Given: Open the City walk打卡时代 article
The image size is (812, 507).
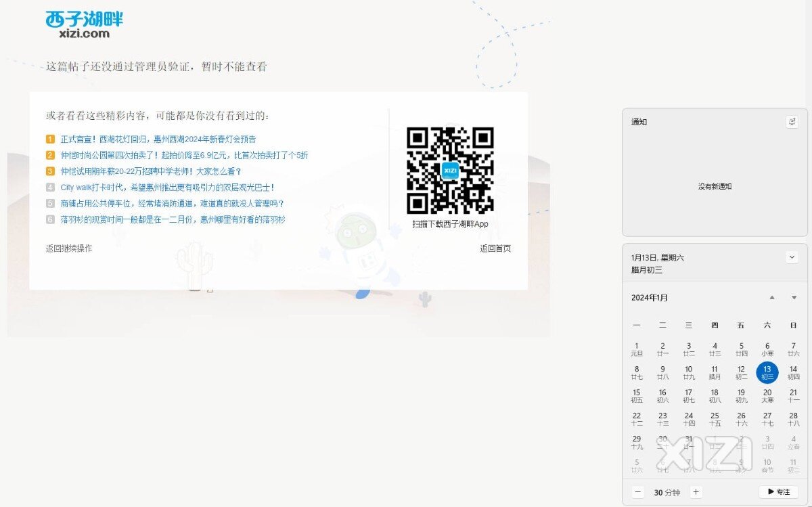Looking at the screenshot, I should tap(167, 188).
